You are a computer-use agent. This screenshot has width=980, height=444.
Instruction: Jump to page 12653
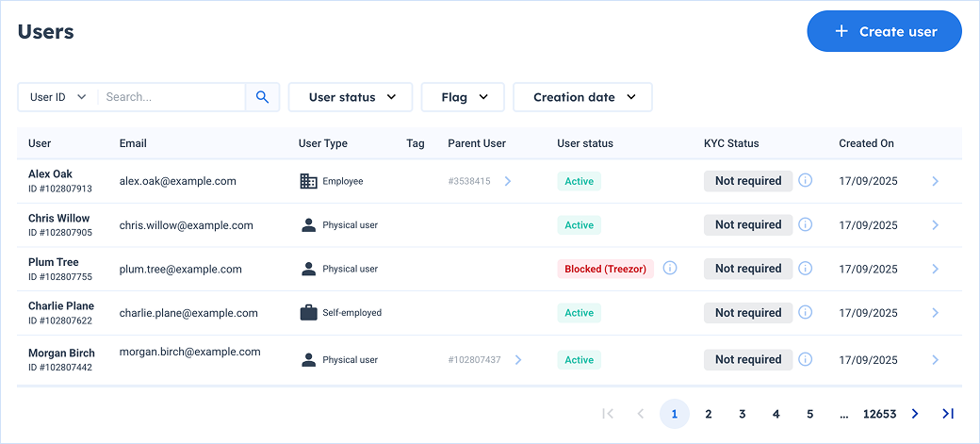pyautogui.click(x=879, y=414)
